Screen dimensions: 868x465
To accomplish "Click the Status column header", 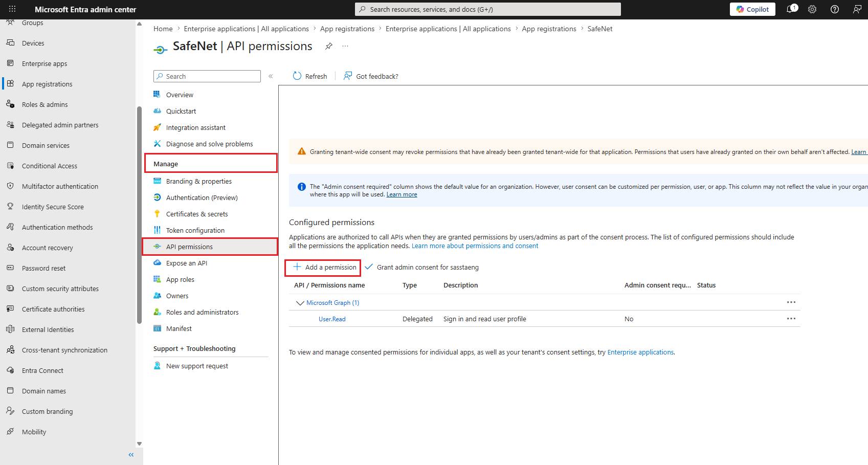I will click(706, 285).
